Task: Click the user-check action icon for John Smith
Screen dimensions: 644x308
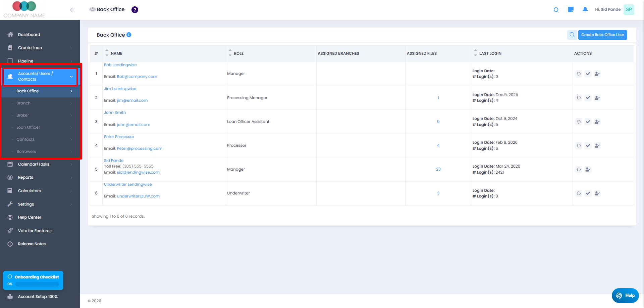Action: 597,122
